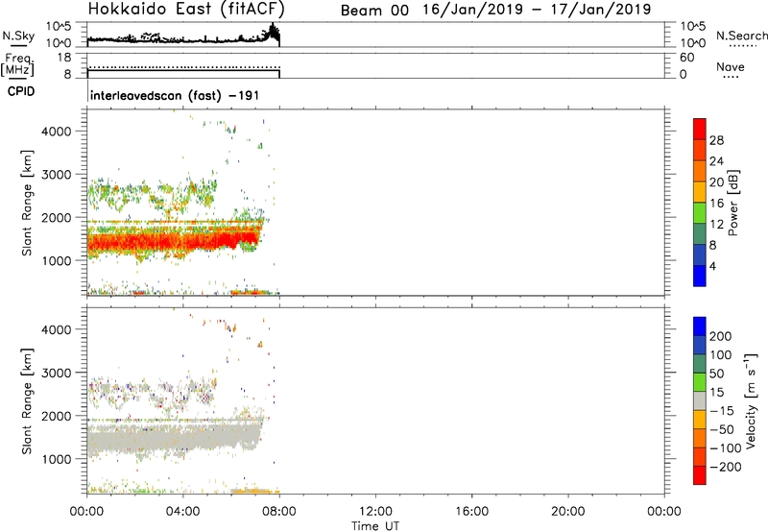
Task: Click the '12:00' time axis label
Action: (375, 512)
